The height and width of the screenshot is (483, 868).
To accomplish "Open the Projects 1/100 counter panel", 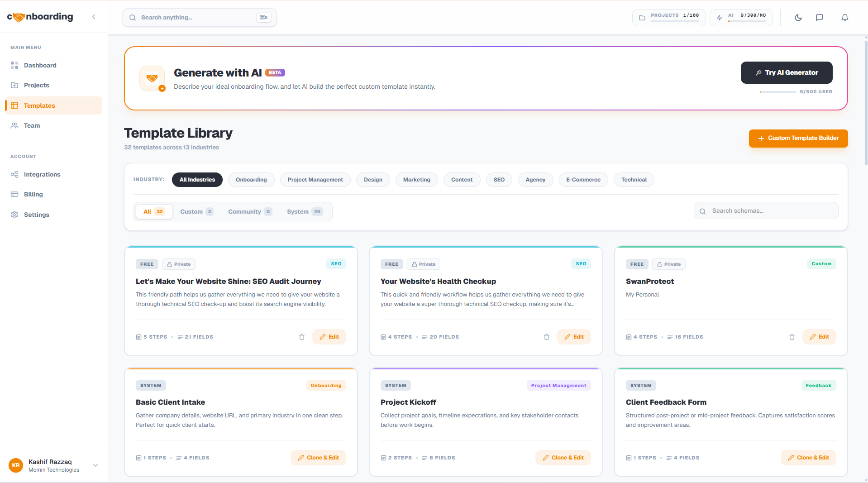I will (669, 18).
